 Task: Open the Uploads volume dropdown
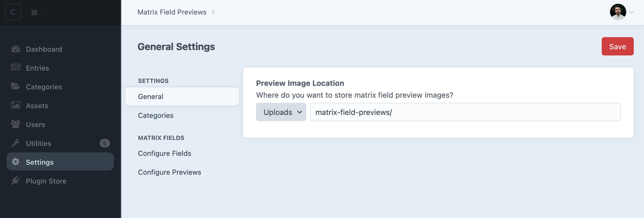pyautogui.click(x=281, y=112)
